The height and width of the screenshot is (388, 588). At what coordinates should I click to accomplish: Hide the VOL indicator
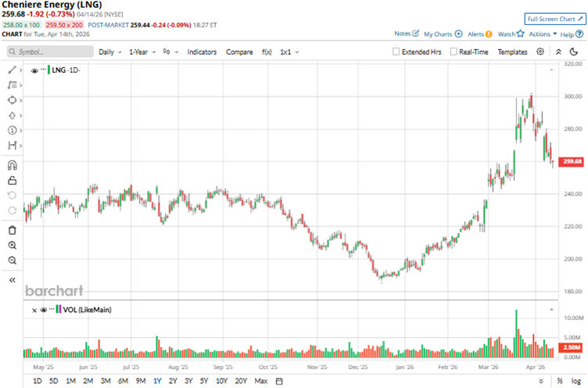click(x=44, y=310)
